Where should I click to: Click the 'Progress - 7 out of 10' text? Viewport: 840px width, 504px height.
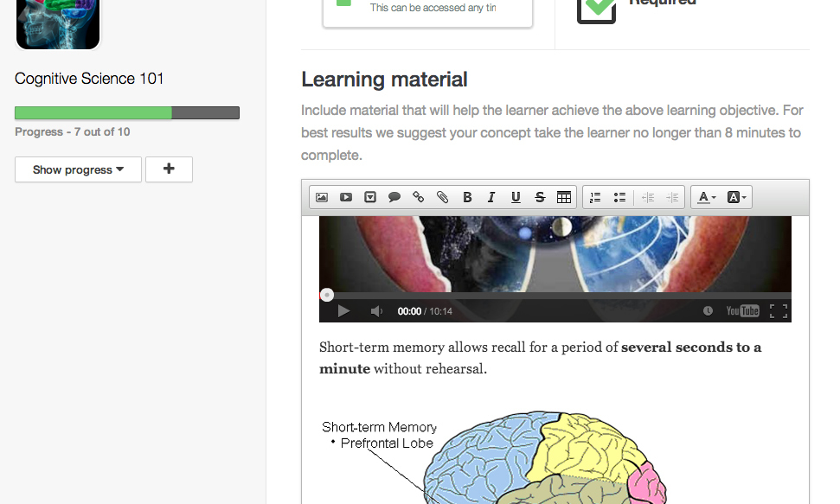[73, 131]
